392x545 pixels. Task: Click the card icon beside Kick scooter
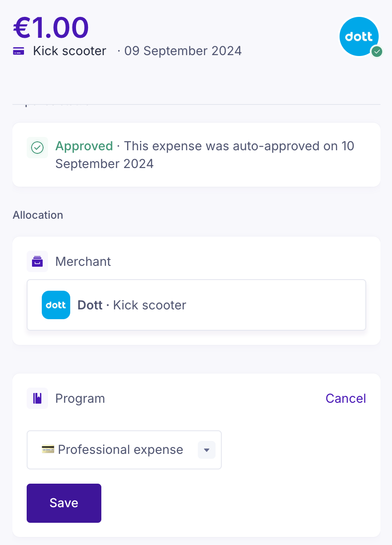click(x=19, y=51)
